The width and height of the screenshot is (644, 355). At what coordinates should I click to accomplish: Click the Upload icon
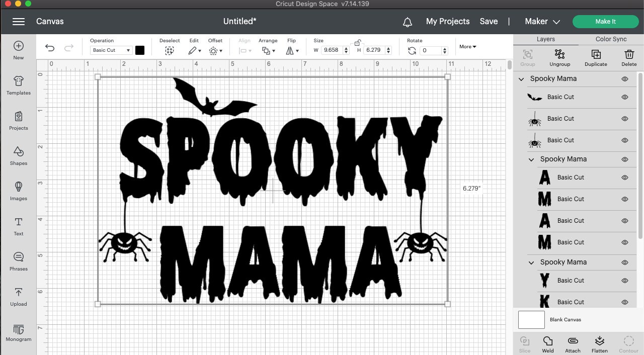[18, 298]
